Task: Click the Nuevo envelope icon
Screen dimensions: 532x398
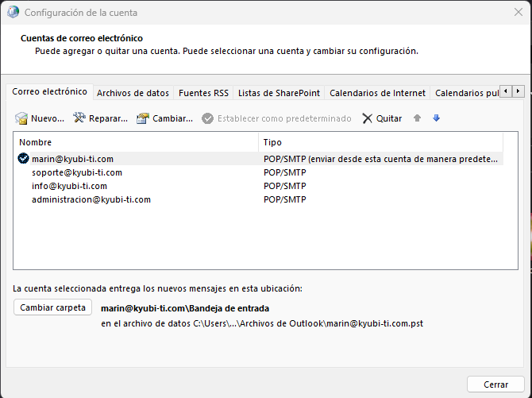Action: 21,118
